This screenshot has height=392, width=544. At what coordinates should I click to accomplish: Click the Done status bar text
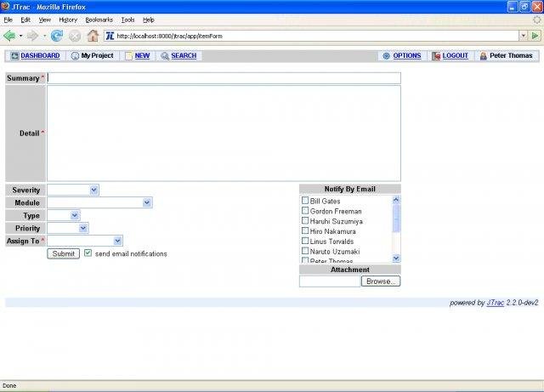coord(9,385)
